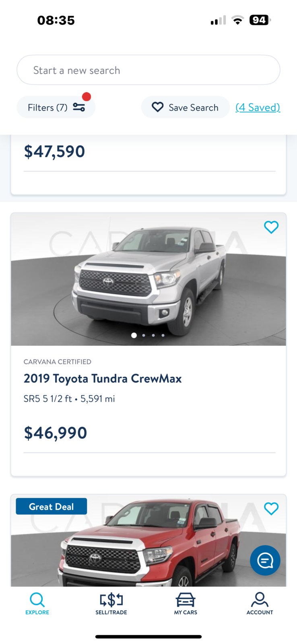Jump to the last carousel photo dot

click(x=163, y=335)
